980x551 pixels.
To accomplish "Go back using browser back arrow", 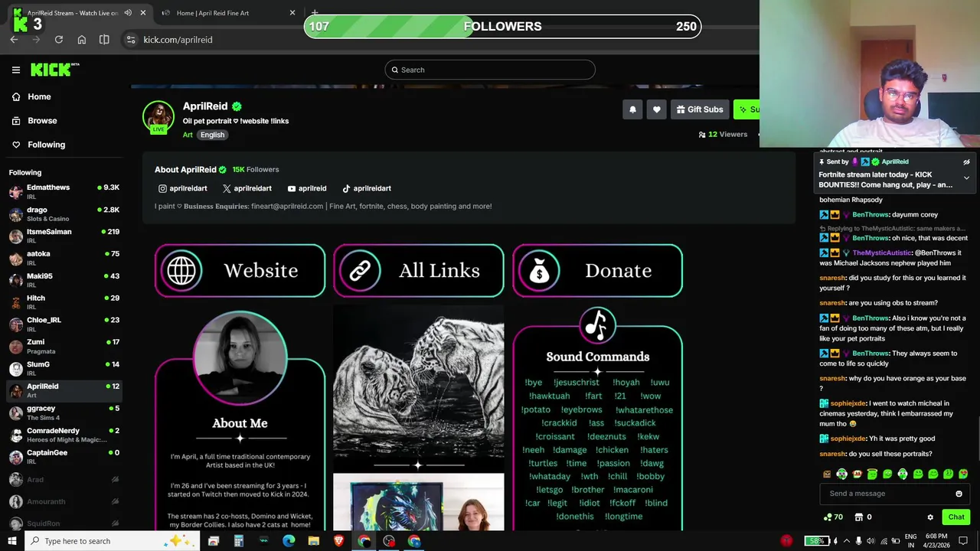I will coord(14,40).
